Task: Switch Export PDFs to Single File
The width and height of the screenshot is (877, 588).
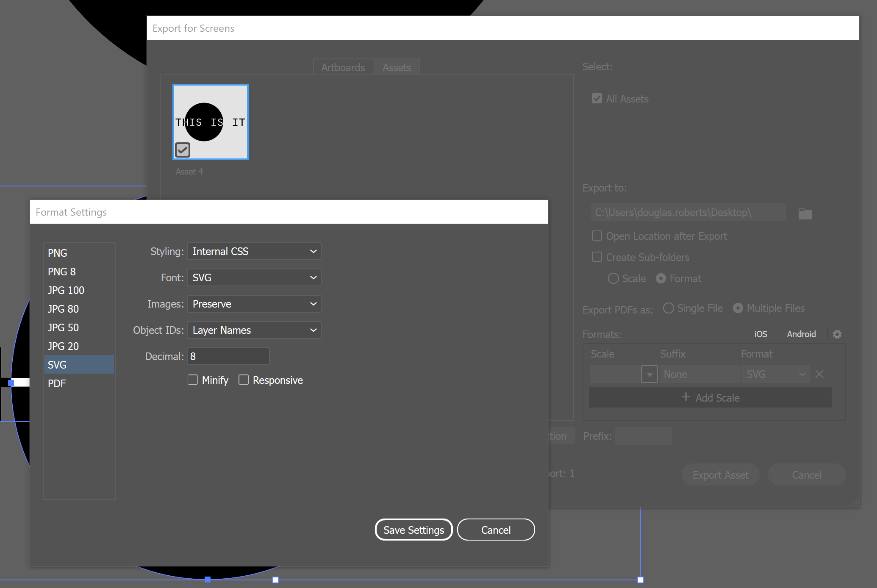Action: 668,308
